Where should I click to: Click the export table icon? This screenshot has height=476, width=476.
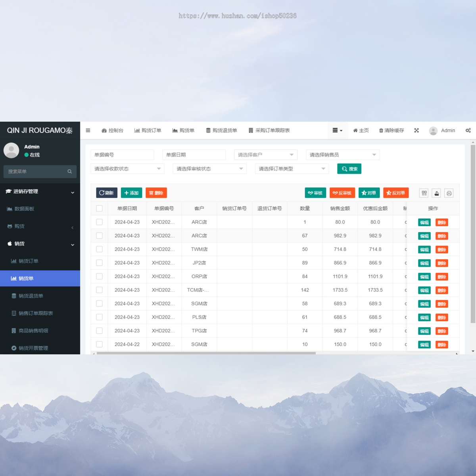tap(436, 193)
